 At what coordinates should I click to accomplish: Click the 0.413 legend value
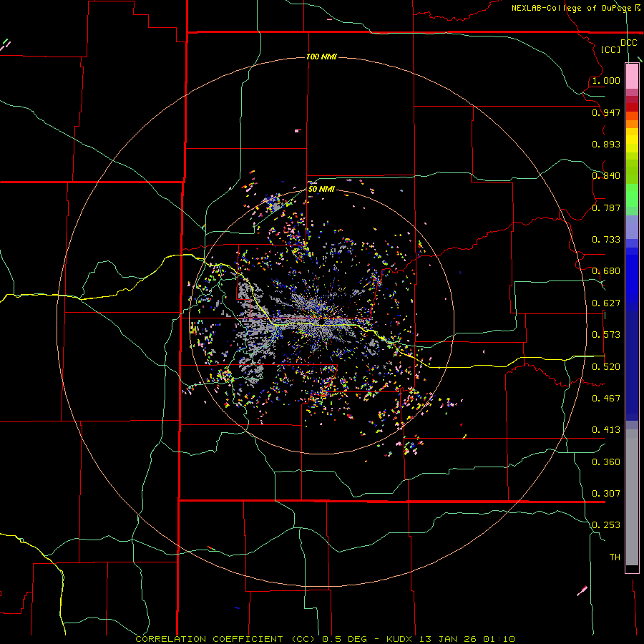point(606,430)
